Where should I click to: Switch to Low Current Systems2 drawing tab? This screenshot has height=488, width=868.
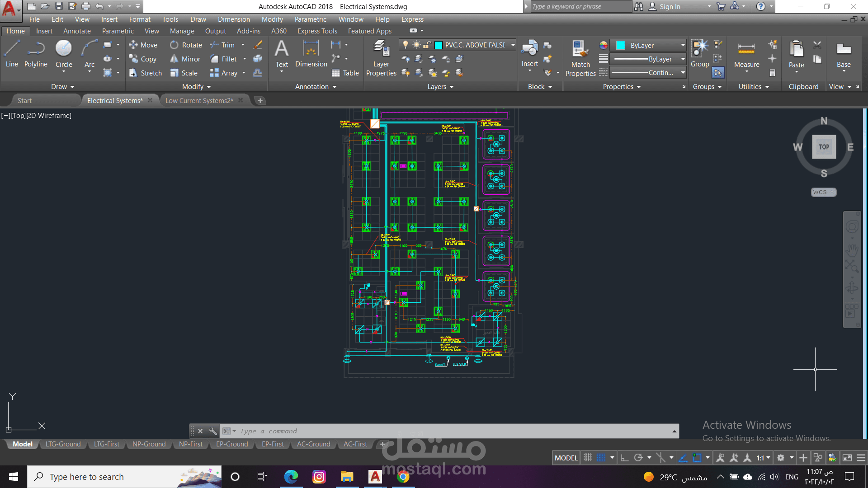pos(199,101)
